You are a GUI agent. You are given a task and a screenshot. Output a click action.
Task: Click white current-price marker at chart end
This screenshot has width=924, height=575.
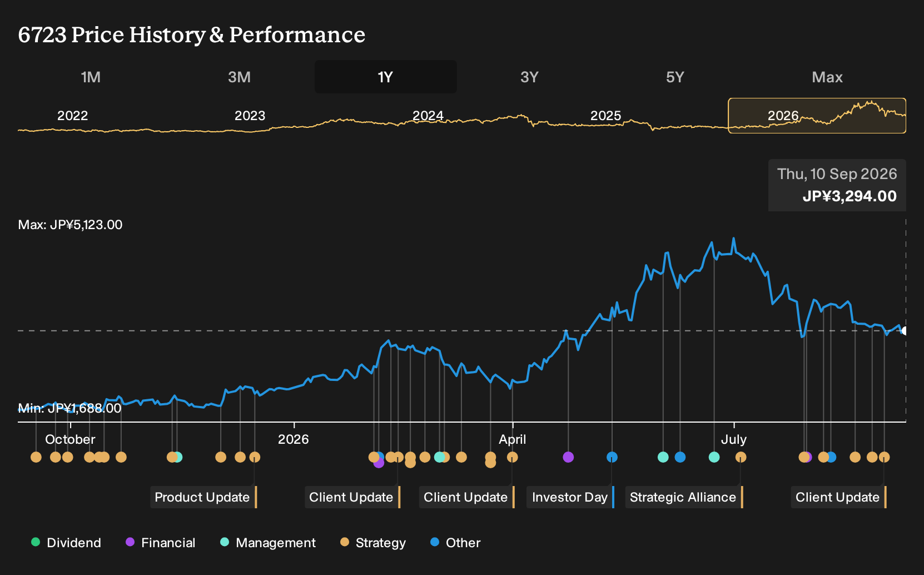click(905, 331)
